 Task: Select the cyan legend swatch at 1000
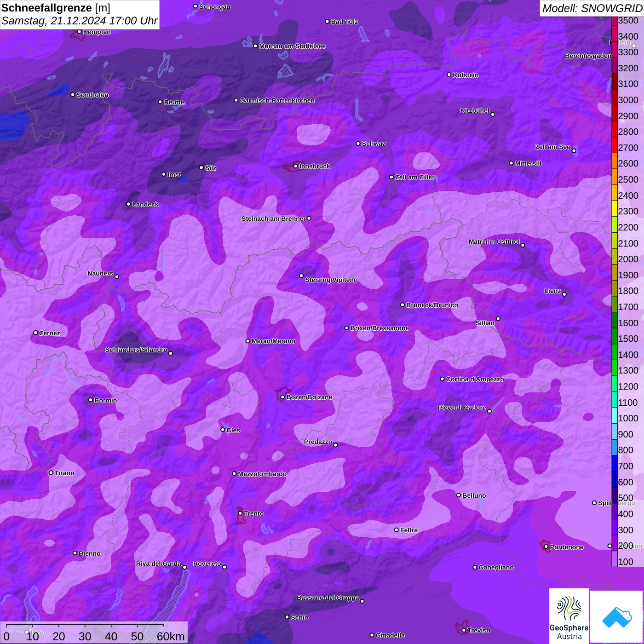615,416
